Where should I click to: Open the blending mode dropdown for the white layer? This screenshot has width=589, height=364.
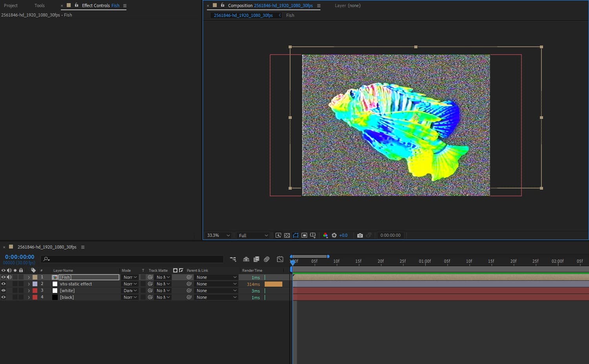tap(130, 291)
